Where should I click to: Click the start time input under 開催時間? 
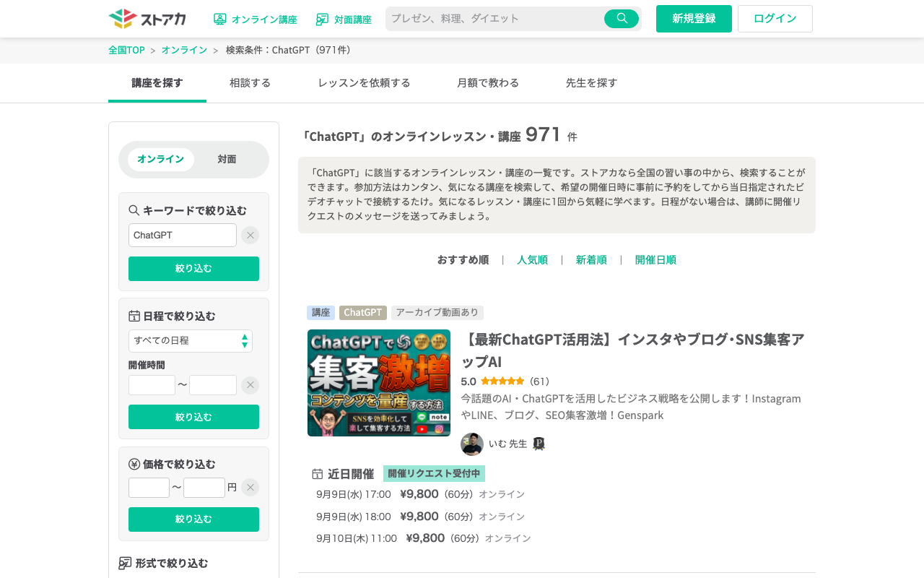pos(152,385)
